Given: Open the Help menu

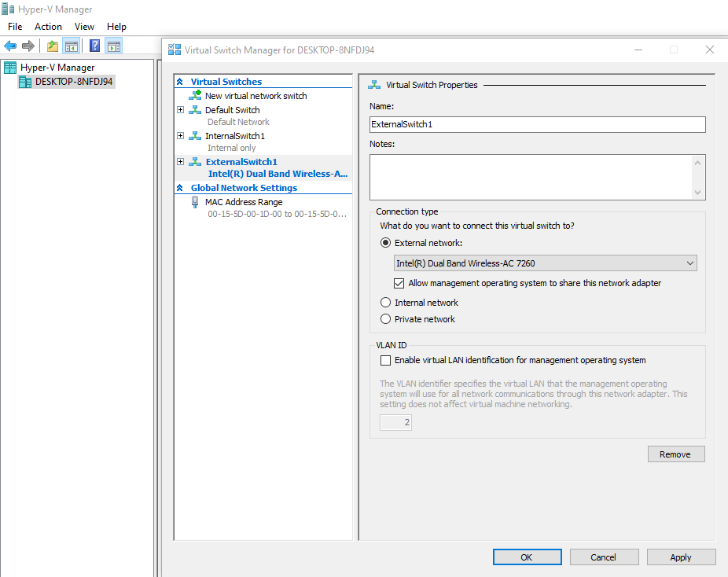Looking at the screenshot, I should tap(116, 27).
